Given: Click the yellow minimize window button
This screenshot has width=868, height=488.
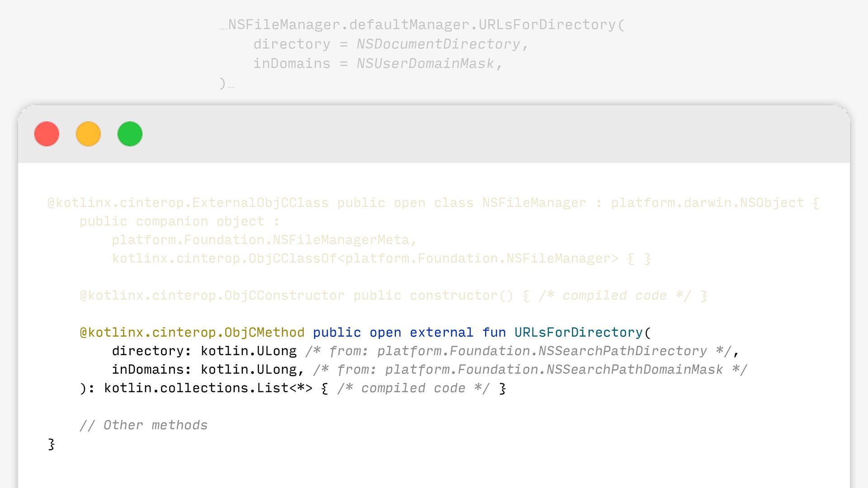Looking at the screenshot, I should click(x=88, y=134).
